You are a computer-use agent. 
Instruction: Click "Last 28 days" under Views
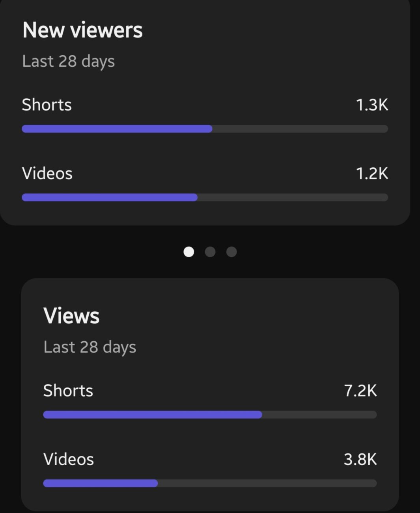[90, 347]
